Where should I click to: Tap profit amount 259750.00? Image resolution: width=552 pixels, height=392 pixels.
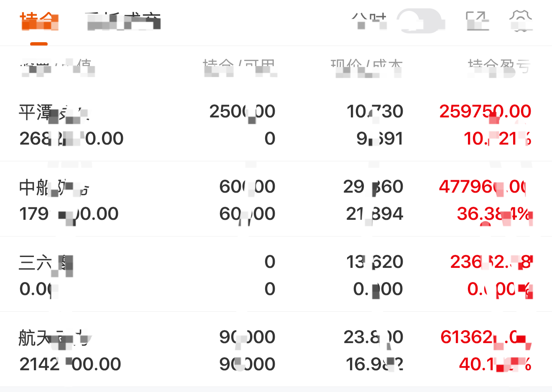pyautogui.click(x=485, y=112)
